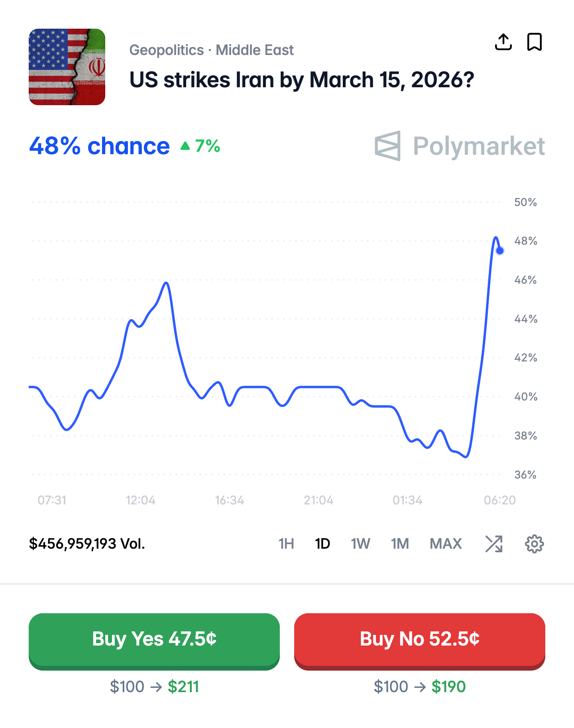574x728 pixels.
Task: Select the 1H time range
Action: coord(286,544)
